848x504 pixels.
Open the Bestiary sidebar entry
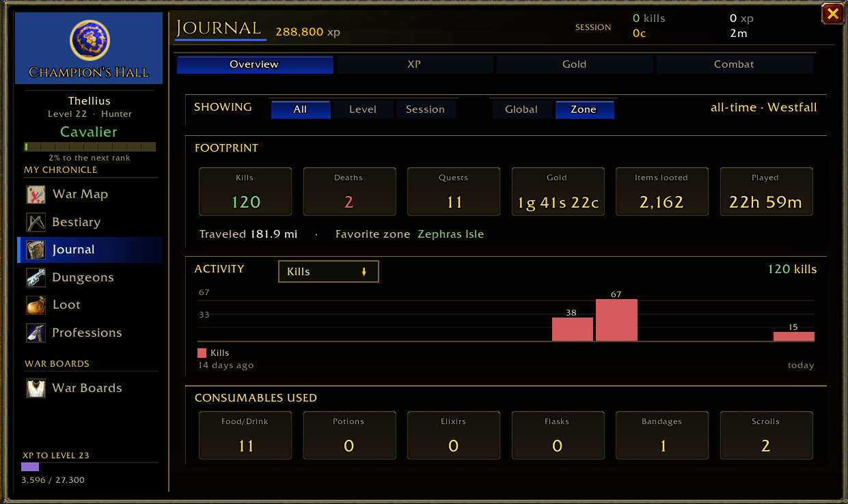[90, 222]
